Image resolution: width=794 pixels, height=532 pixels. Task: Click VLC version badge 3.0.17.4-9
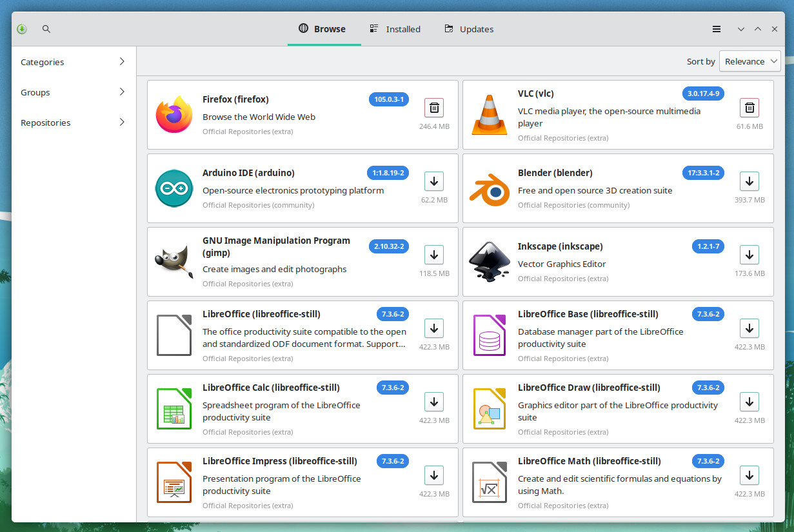coord(703,94)
